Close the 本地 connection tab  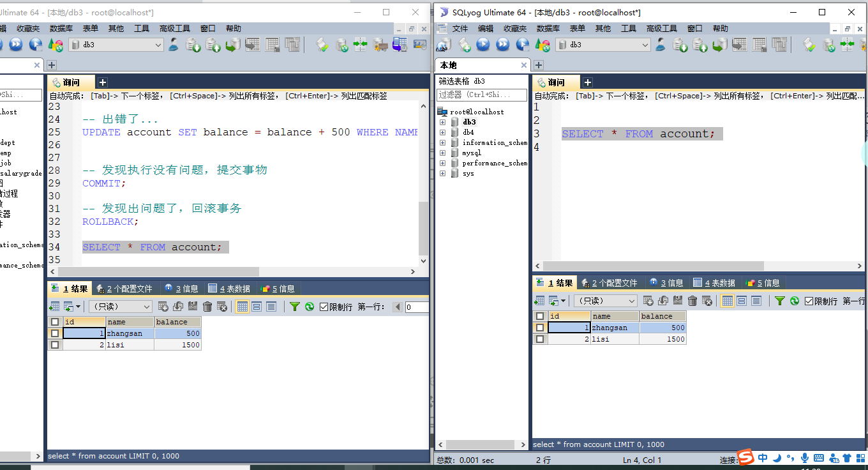click(524, 65)
